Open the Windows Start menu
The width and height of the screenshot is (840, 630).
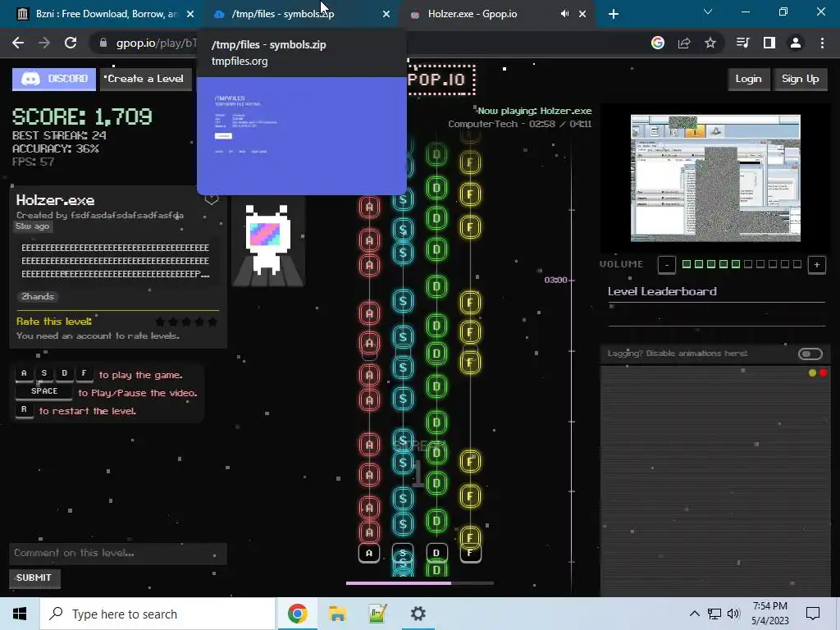coord(20,614)
